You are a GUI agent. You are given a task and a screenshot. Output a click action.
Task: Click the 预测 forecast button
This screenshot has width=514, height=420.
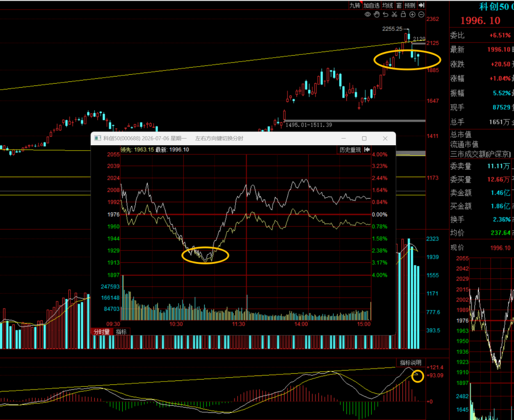[410, 5]
